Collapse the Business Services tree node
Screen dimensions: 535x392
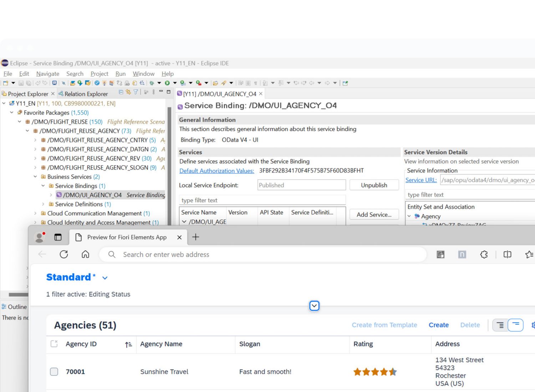point(35,177)
